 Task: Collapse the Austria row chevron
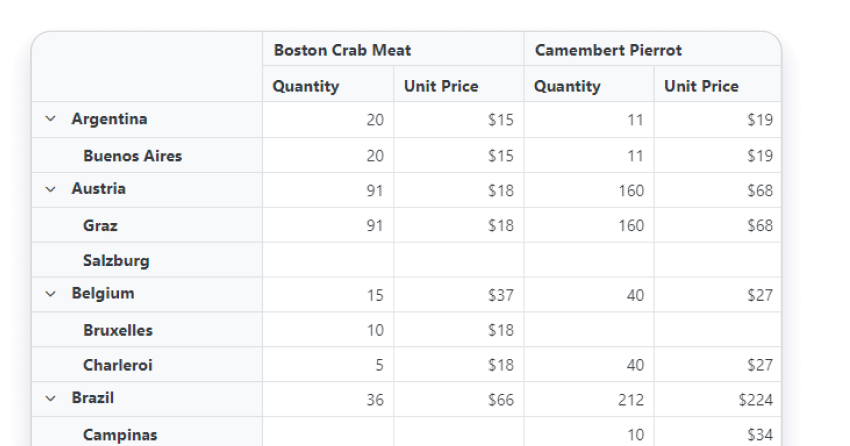coord(50,189)
